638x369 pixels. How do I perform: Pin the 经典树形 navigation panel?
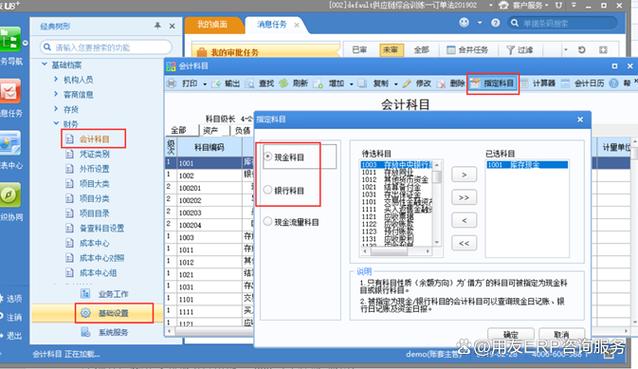(157, 26)
